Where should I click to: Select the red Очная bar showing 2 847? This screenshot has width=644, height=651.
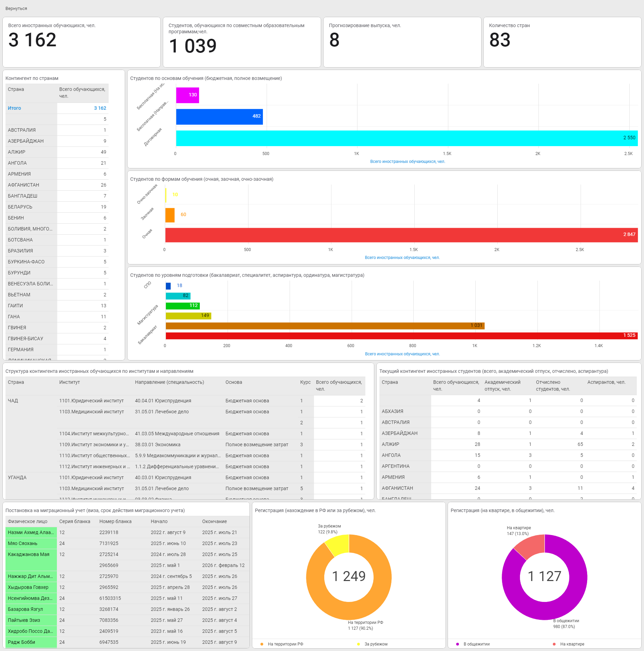pos(401,235)
